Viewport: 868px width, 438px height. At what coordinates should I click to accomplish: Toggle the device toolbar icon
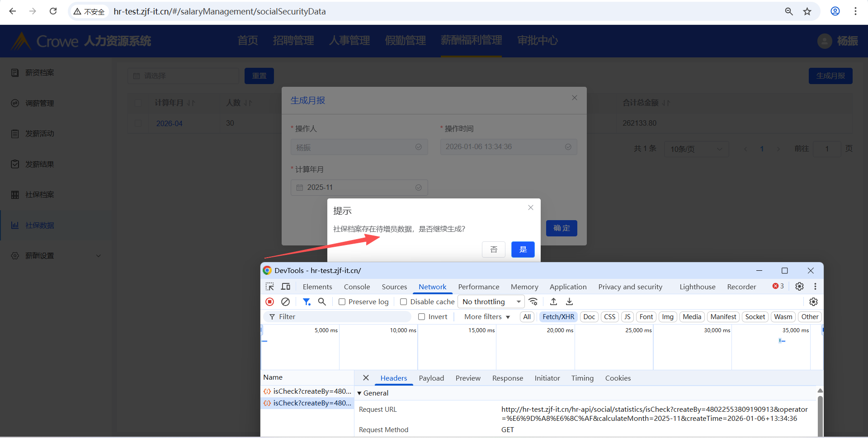click(286, 287)
